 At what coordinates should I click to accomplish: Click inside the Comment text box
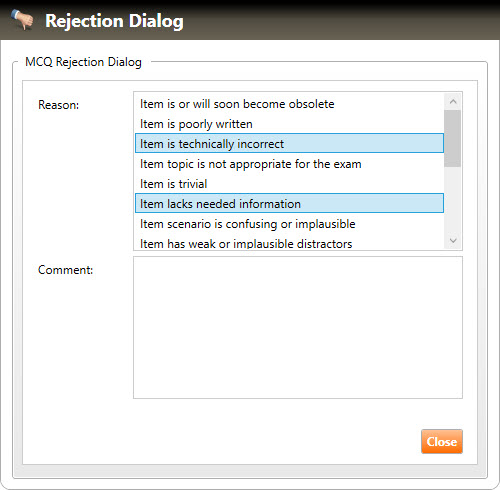[x=298, y=327]
